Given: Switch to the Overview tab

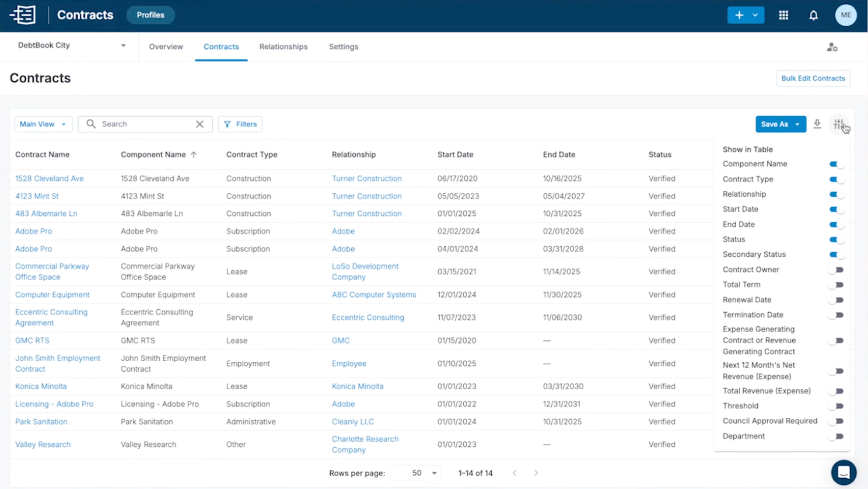Looking at the screenshot, I should tap(166, 47).
